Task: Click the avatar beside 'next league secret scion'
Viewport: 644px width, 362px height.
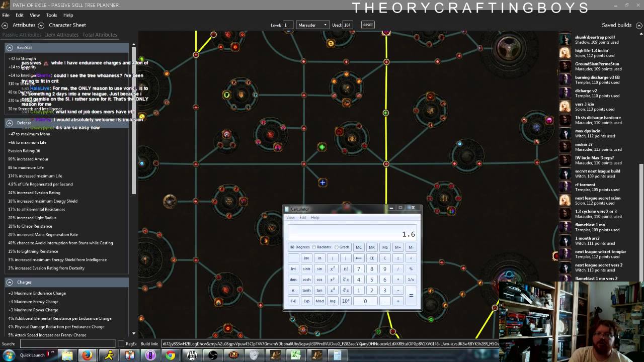Action: point(566,201)
